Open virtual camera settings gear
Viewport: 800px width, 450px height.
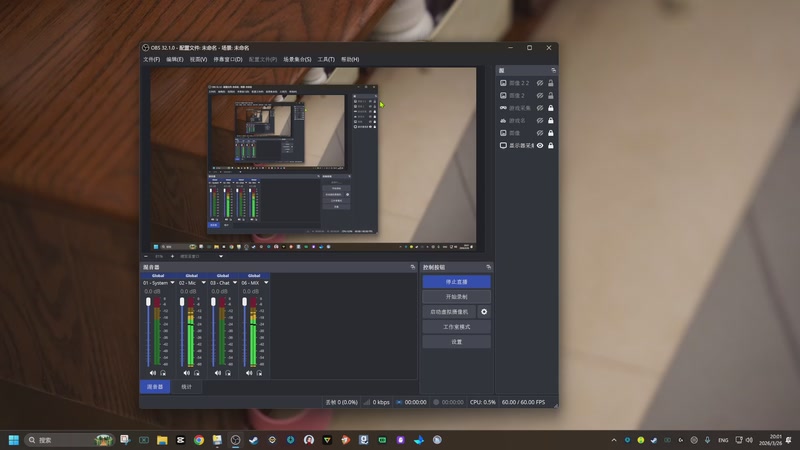484,312
